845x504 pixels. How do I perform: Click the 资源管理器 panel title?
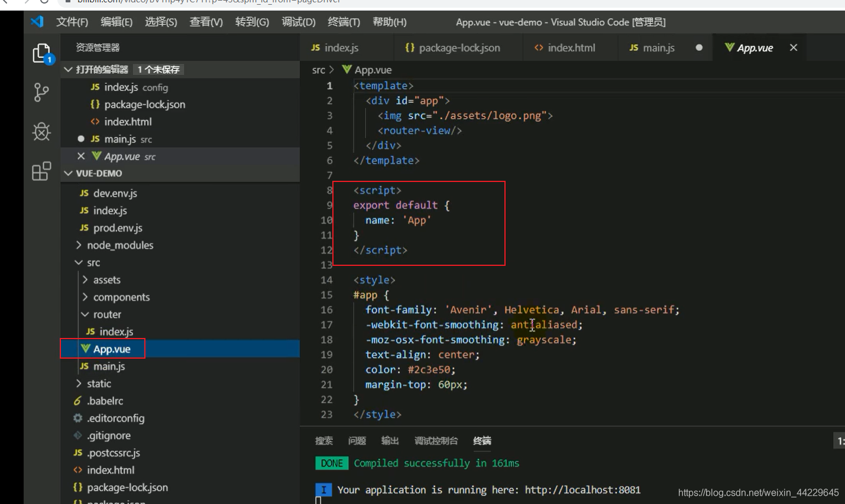click(x=98, y=47)
